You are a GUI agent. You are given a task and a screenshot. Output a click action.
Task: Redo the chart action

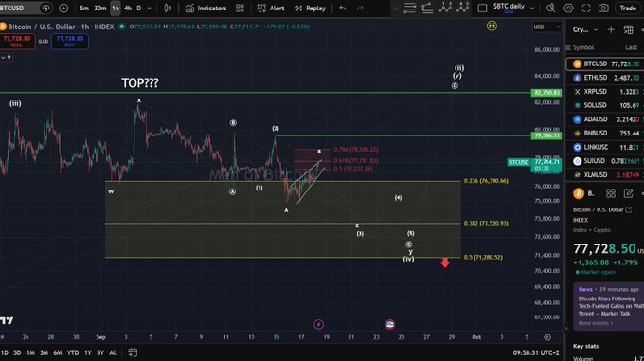(x=360, y=8)
